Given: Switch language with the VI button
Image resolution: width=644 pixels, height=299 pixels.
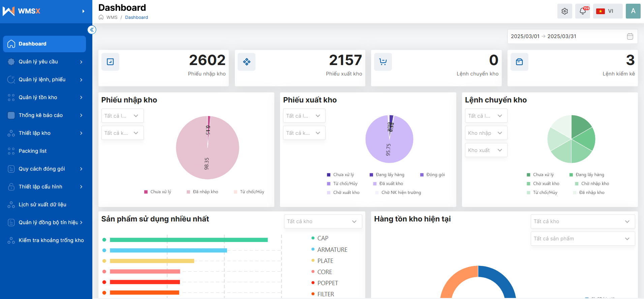Looking at the screenshot, I should 607,11.
